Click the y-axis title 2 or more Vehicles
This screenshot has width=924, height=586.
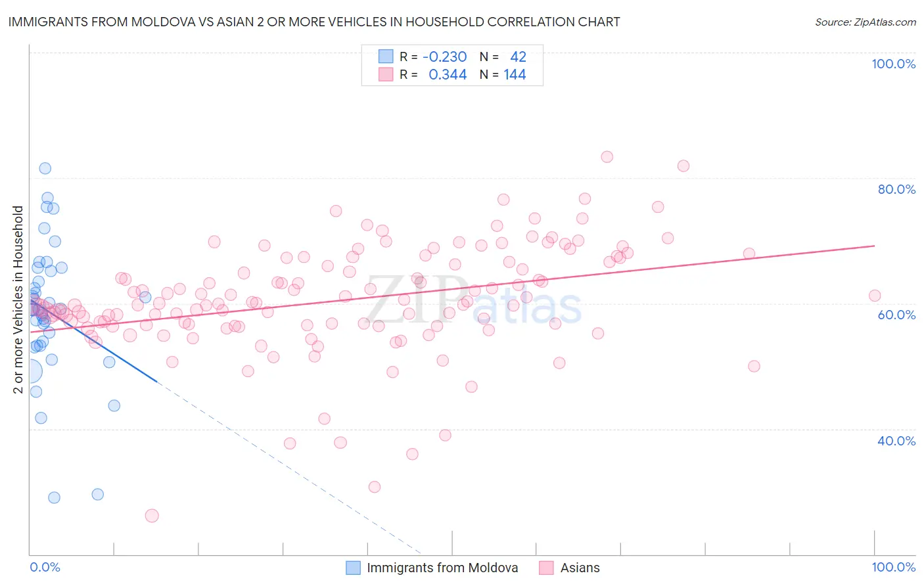[18, 300]
